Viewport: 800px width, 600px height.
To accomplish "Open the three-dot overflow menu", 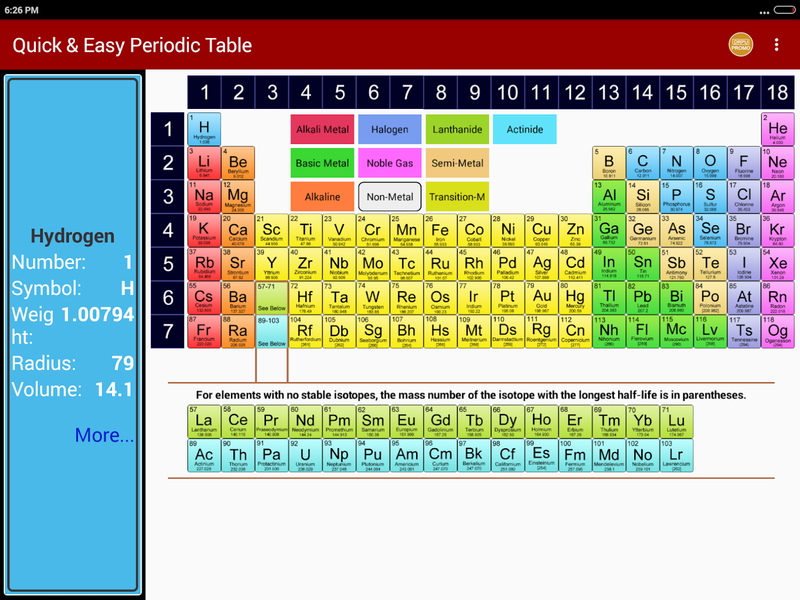I will (776, 45).
